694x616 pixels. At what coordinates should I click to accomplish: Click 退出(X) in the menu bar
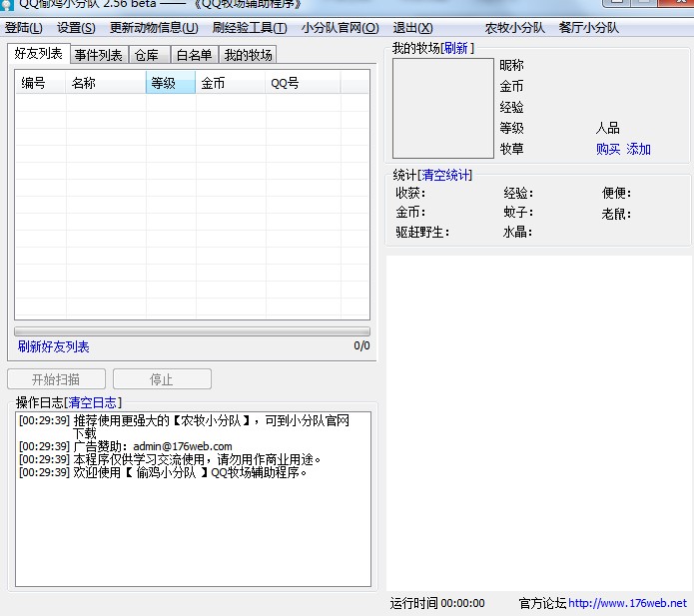point(413,28)
